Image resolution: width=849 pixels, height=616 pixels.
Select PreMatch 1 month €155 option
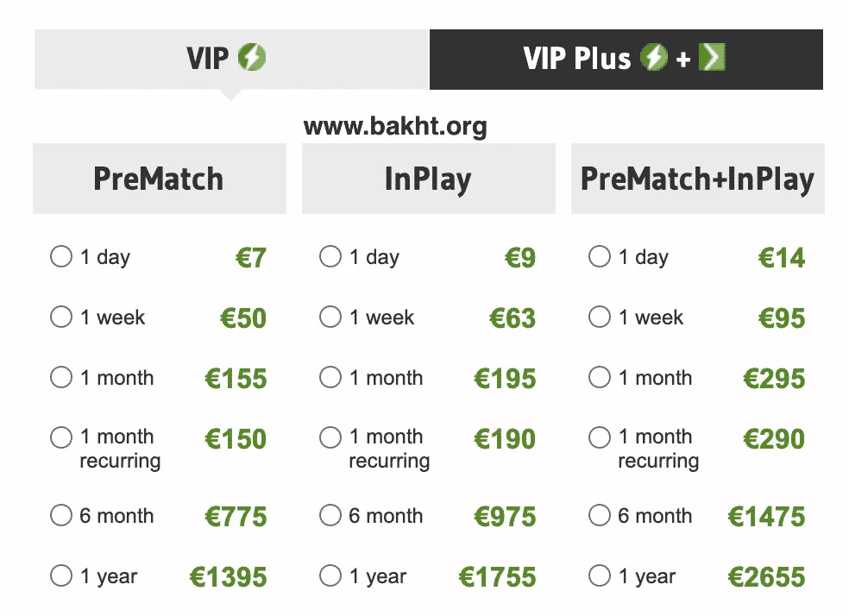coord(61,378)
